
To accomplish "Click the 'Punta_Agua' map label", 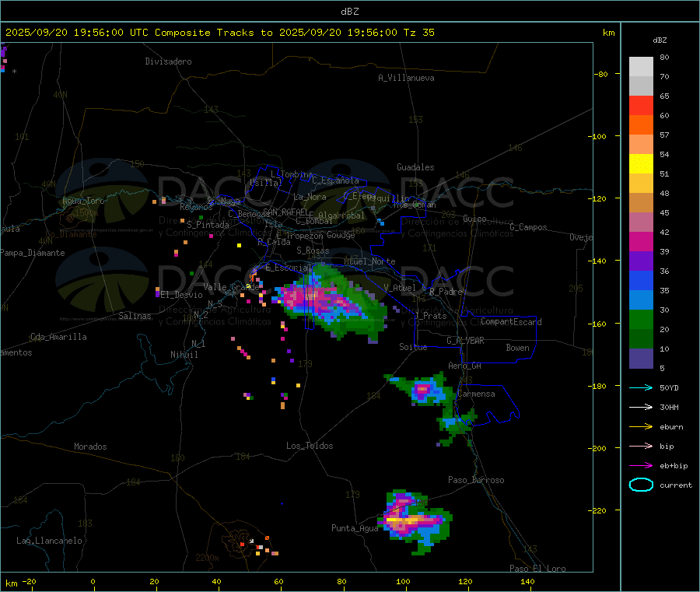I will 355,528.
